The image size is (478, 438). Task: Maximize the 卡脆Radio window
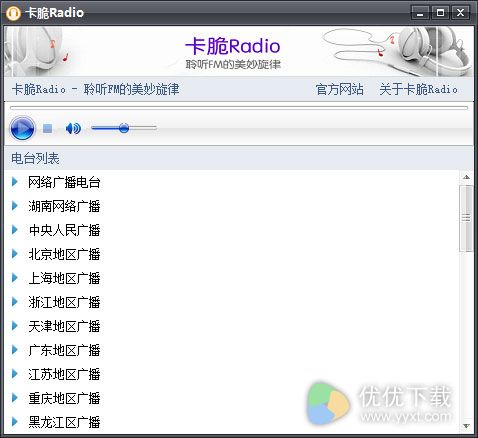pyautogui.click(x=440, y=13)
